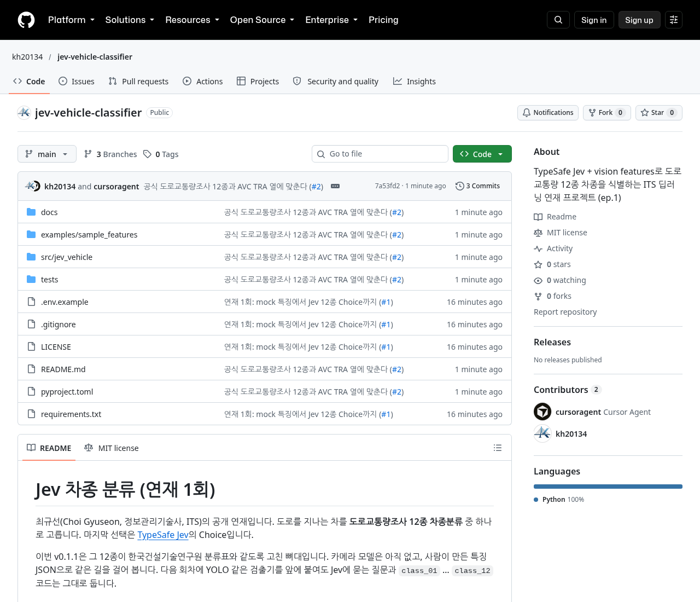Open the docs folder icon
The width and height of the screenshot is (700, 602).
tap(31, 212)
